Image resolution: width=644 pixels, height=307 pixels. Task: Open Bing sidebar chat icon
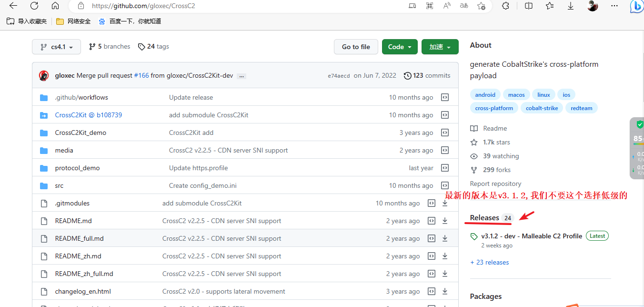tap(636, 6)
